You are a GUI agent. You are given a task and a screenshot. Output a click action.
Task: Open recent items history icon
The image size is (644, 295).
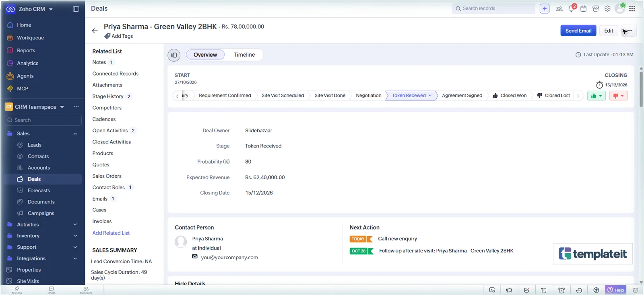tap(579, 290)
